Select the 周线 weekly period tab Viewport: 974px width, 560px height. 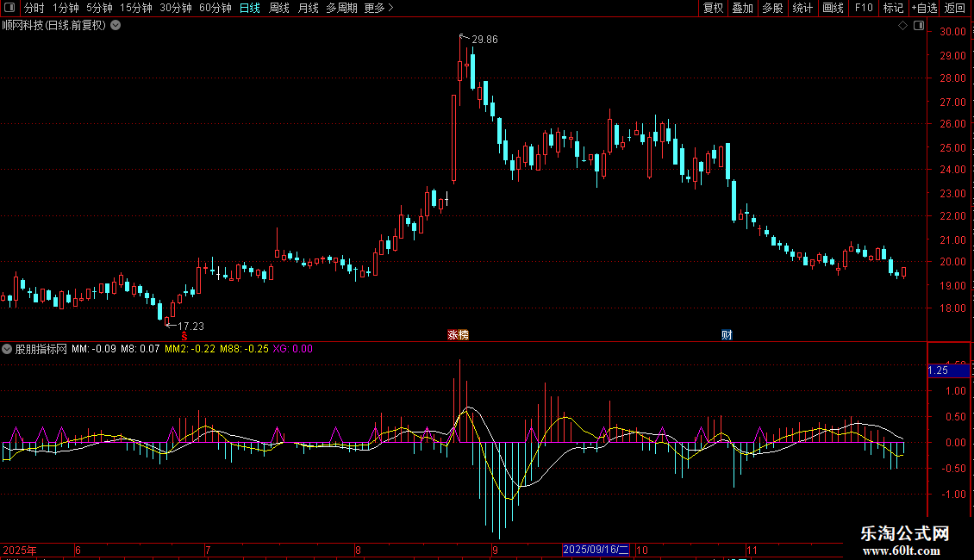[279, 8]
